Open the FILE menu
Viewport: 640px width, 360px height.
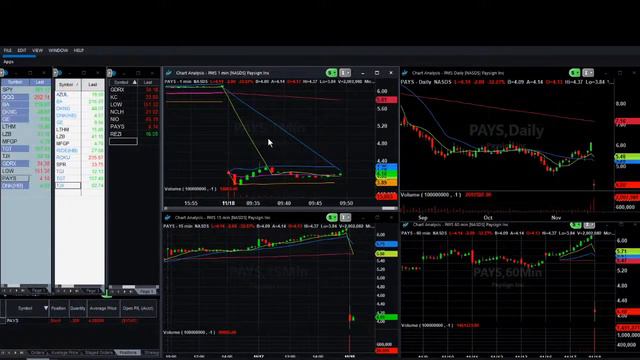7,51
